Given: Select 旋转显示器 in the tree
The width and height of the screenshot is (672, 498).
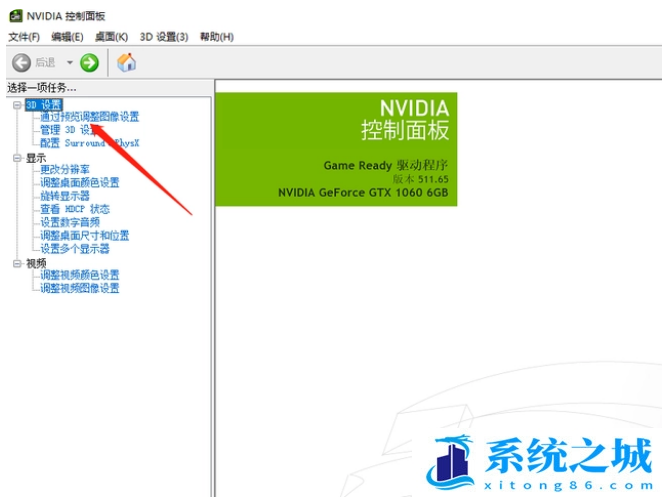Looking at the screenshot, I should [65, 196].
